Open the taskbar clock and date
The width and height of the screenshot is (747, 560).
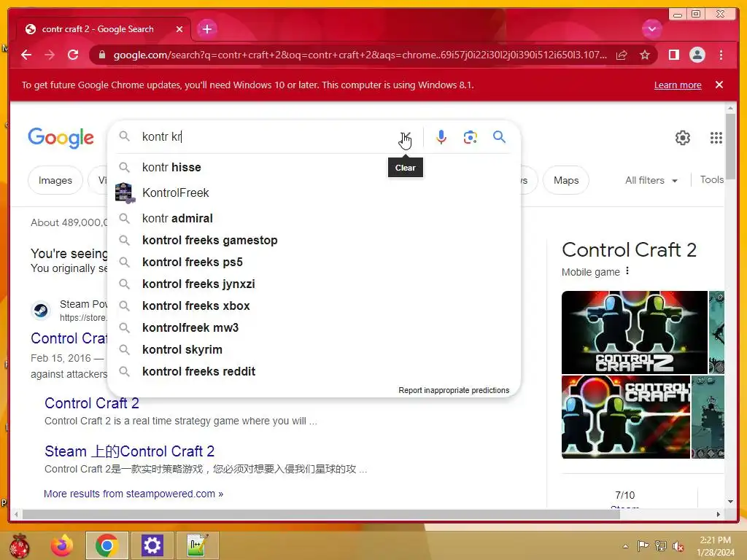click(x=715, y=546)
